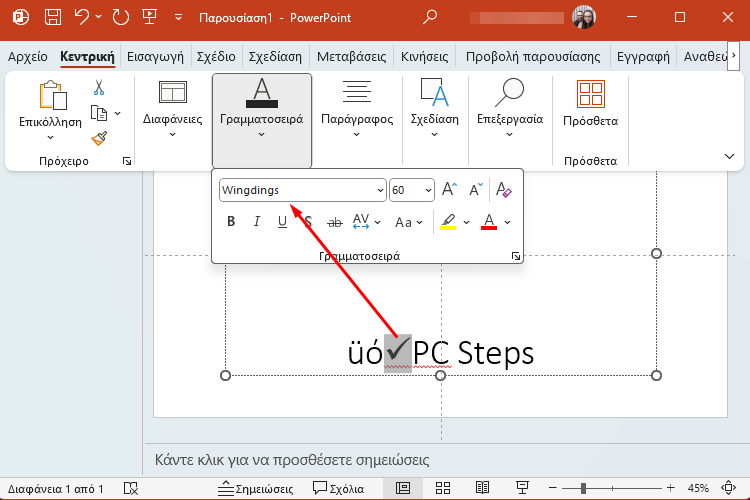Screen dimensions: 750x500
Task: Switch to the Εισαγωγή tab
Action: click(155, 56)
